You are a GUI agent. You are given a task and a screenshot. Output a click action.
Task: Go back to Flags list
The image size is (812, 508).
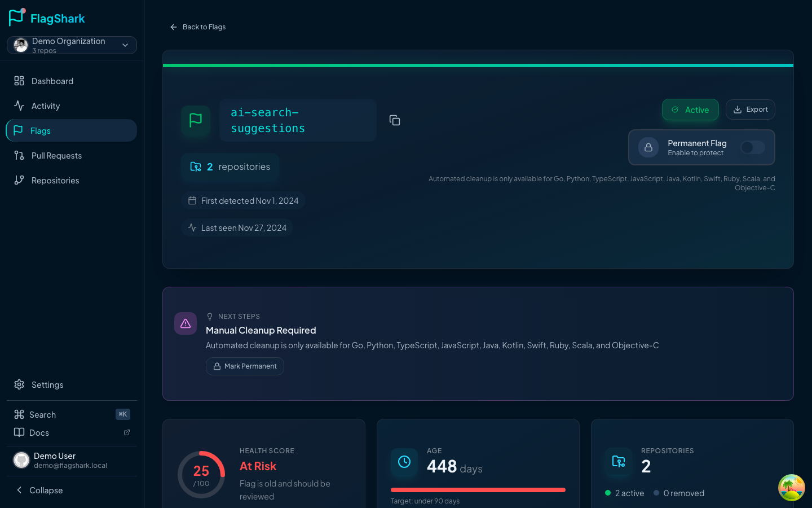pyautogui.click(x=198, y=27)
